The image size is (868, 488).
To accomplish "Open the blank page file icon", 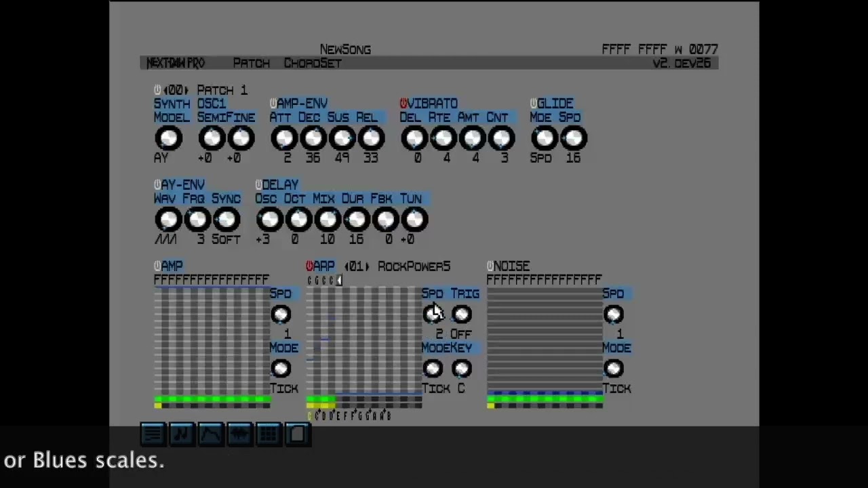I will 298,434.
